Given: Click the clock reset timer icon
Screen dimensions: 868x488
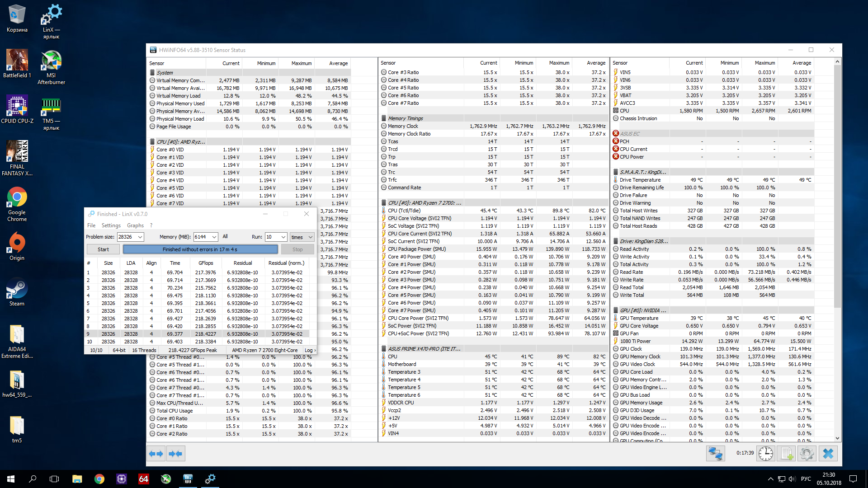Looking at the screenshot, I should tap(765, 454).
